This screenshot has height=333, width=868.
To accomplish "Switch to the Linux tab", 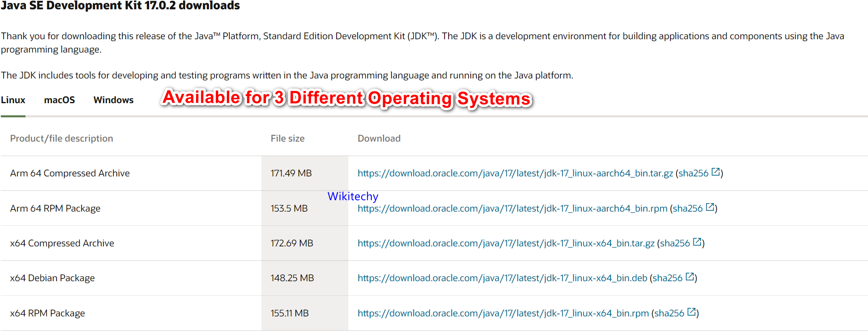I will 13,100.
